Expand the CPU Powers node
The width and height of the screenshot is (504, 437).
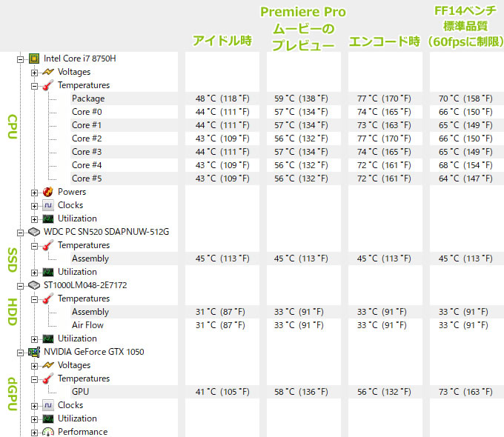pos(34,193)
